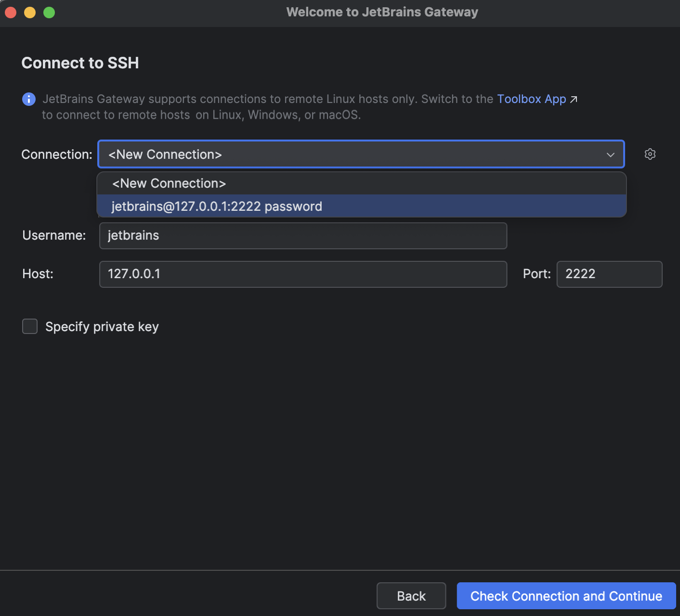Viewport: 680px width, 616px height.
Task: Open the Toolbox App link
Action: tap(531, 99)
